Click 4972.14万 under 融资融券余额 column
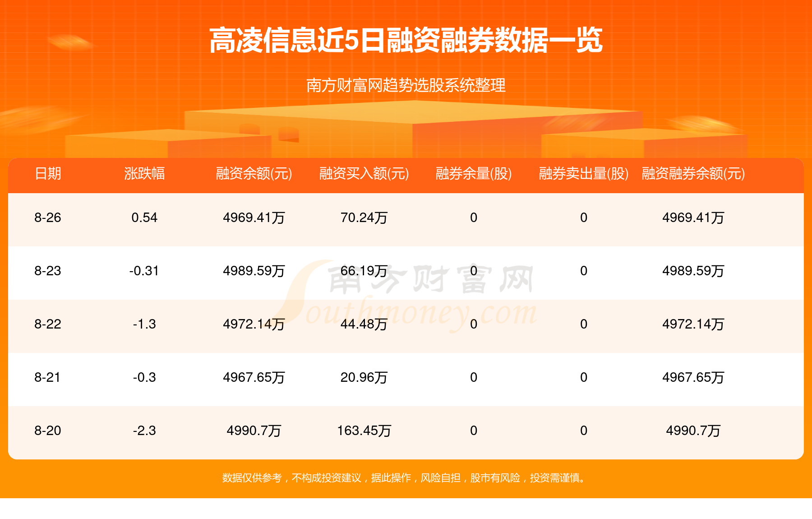The height and width of the screenshot is (519, 812). [x=693, y=324]
